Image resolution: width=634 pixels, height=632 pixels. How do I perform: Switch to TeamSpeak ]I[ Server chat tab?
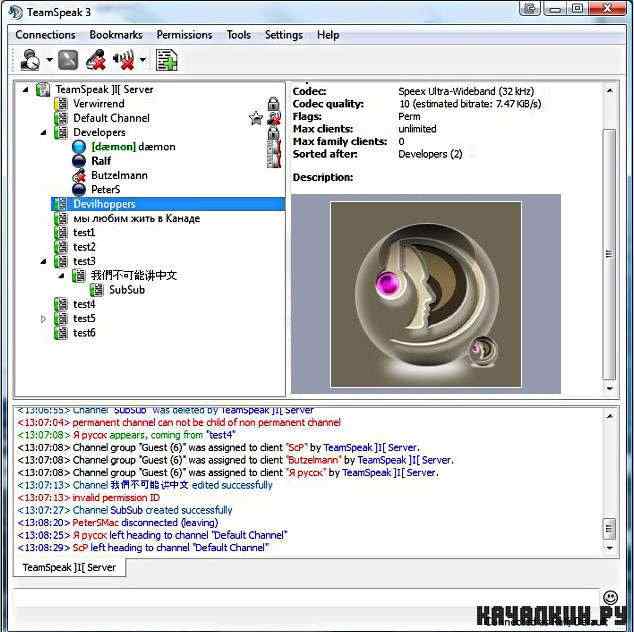[69, 568]
